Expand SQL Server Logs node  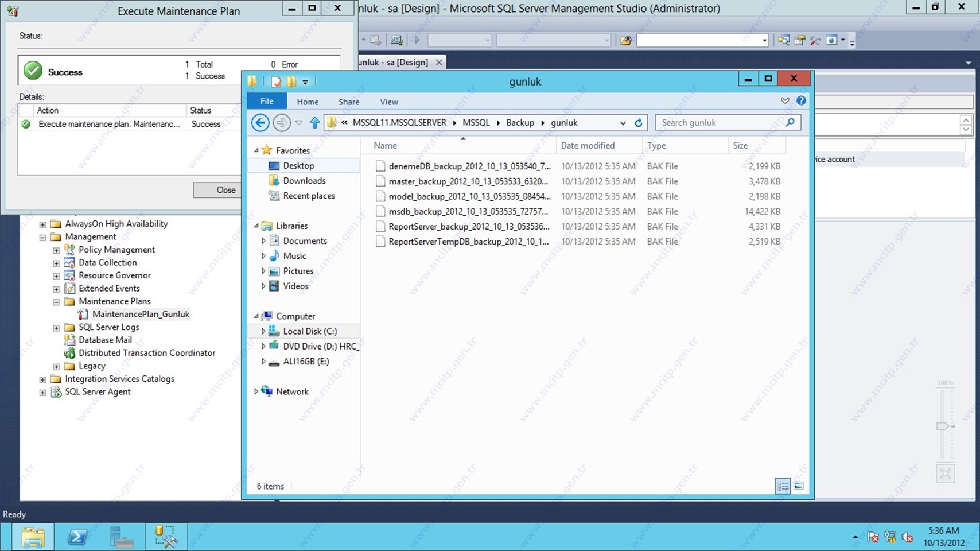[56, 328]
